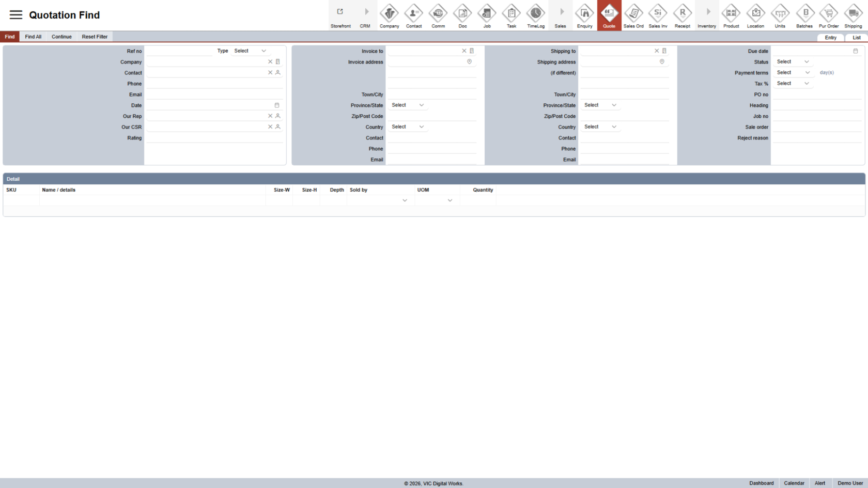The image size is (868, 488).
Task: Click the Find All button
Action: coord(33,37)
